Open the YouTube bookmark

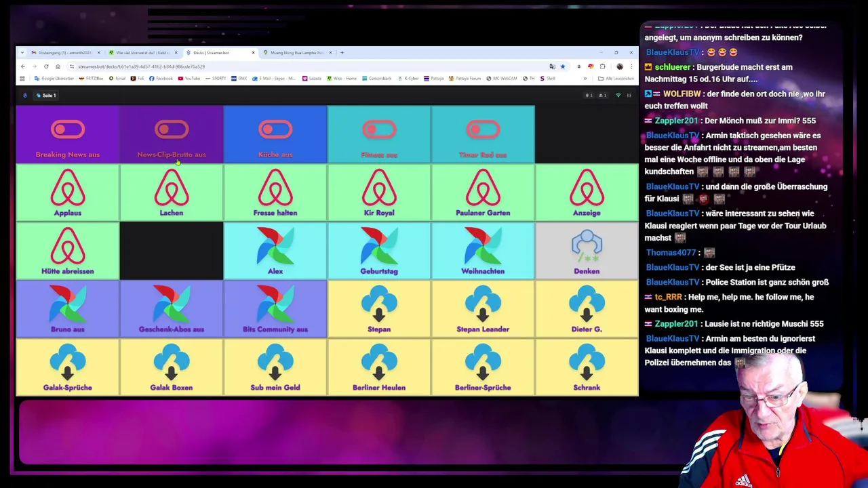pyautogui.click(x=189, y=79)
